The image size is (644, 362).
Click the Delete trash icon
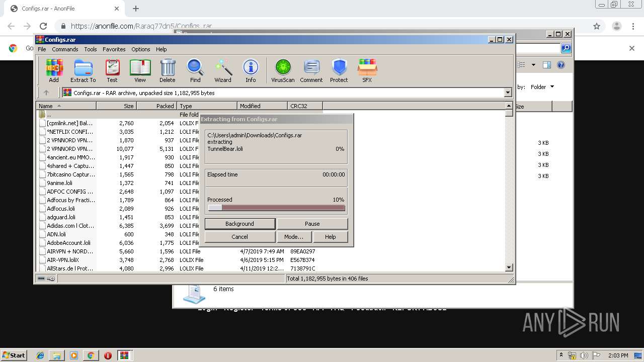(168, 71)
